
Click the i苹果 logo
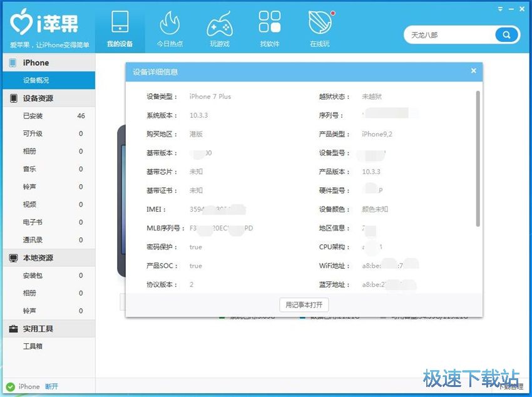pyautogui.click(x=44, y=23)
